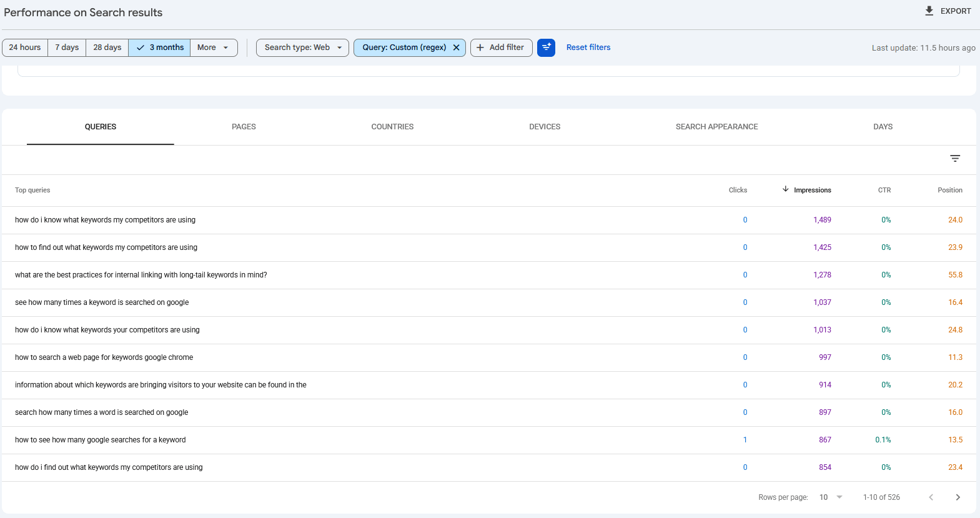
Task: Open the table filter rows icon
Action: 955,159
